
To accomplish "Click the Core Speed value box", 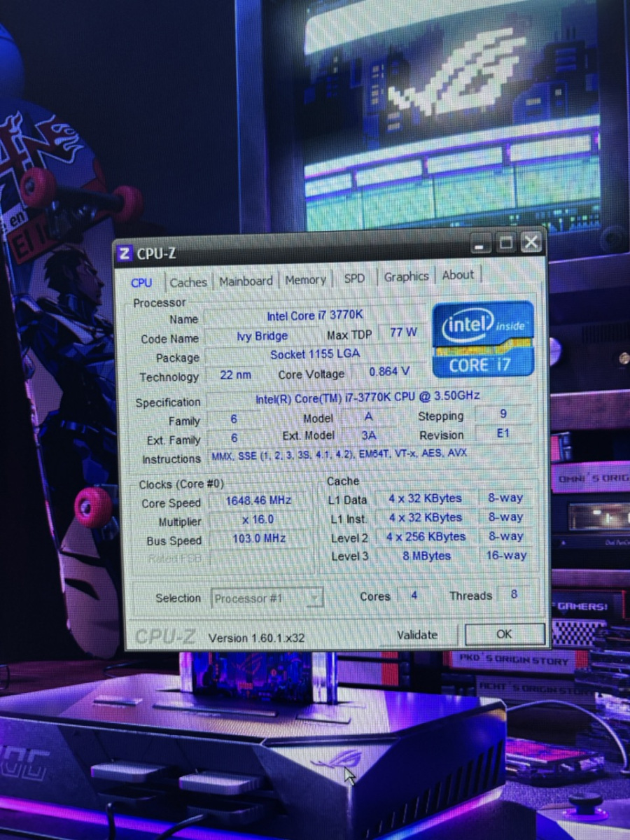I will click(x=258, y=500).
